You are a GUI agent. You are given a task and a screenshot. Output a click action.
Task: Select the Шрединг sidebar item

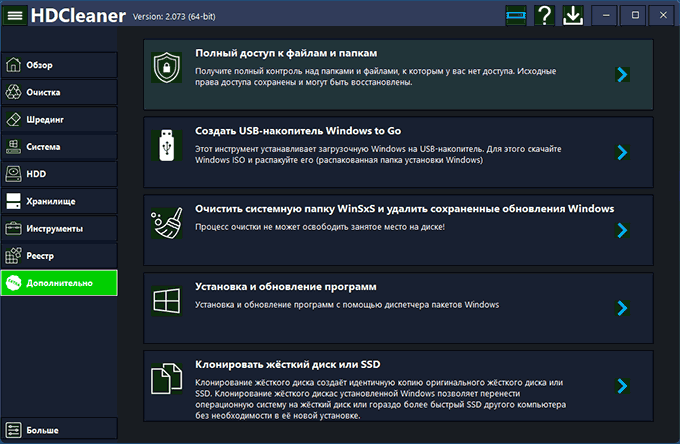[59, 119]
